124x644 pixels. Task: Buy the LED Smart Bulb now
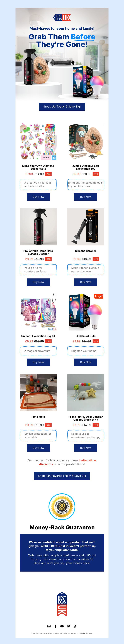point(86,362)
